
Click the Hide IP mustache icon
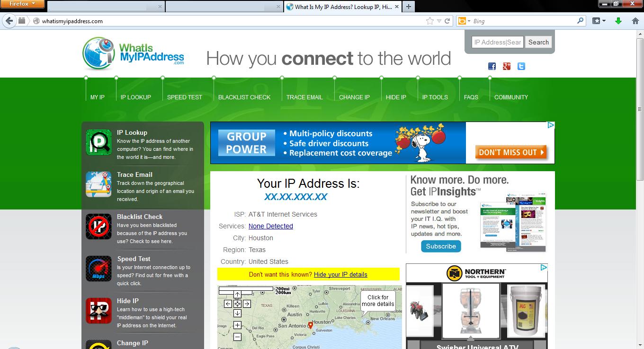tap(98, 311)
